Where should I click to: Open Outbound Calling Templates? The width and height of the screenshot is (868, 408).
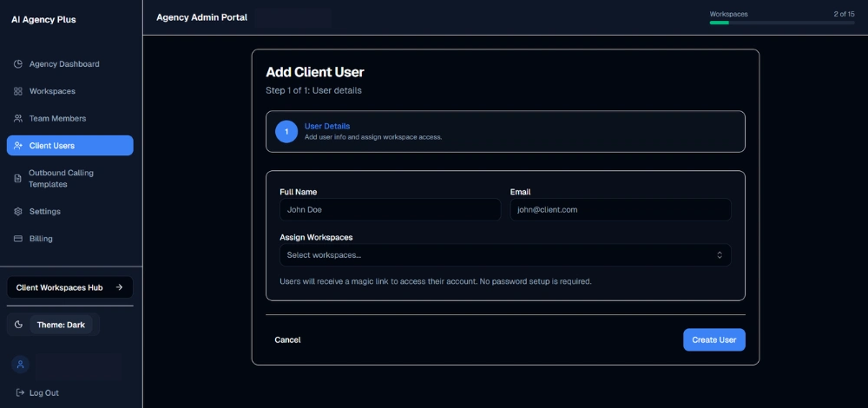(x=69, y=178)
